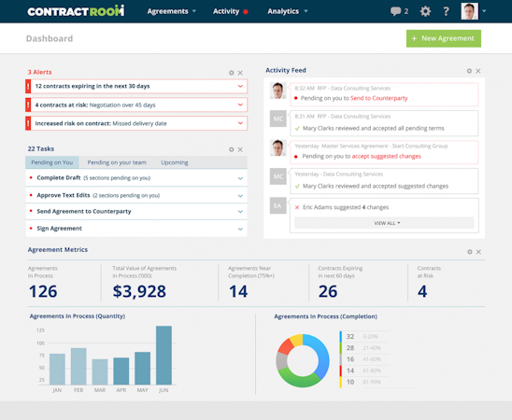Click the red Activity notification dot
This screenshot has height=420, width=512.
coord(246,12)
